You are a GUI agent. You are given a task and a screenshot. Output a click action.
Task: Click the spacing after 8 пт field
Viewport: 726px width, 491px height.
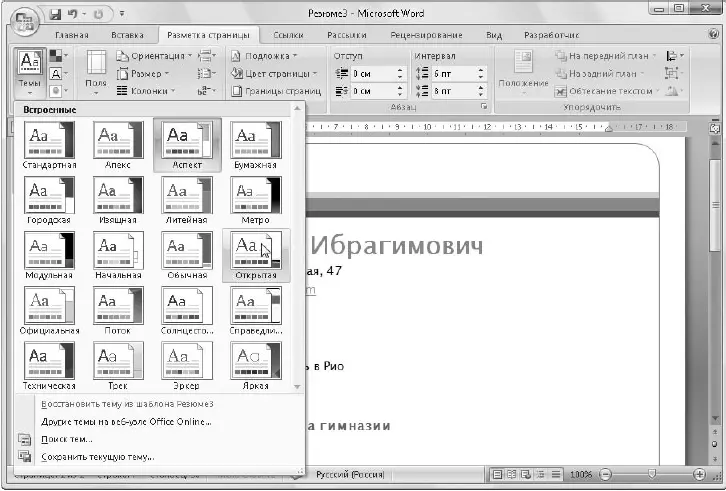[x=454, y=91]
